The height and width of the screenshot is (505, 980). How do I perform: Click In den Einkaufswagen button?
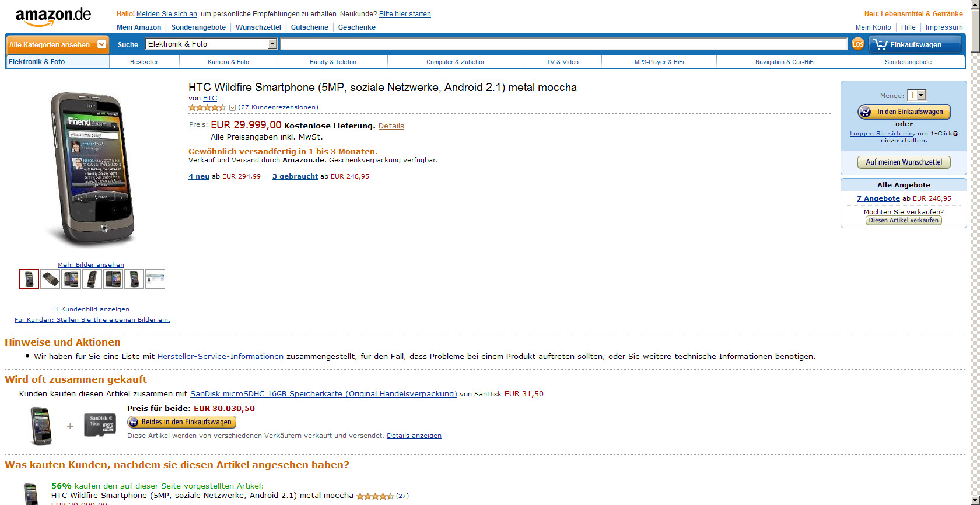click(x=904, y=112)
